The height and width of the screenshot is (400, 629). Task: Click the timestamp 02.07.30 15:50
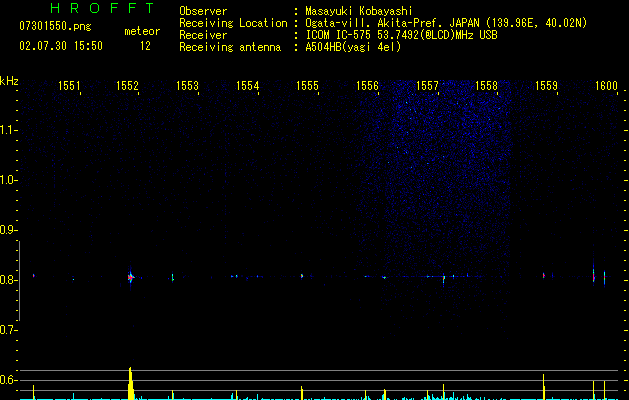tap(61, 46)
